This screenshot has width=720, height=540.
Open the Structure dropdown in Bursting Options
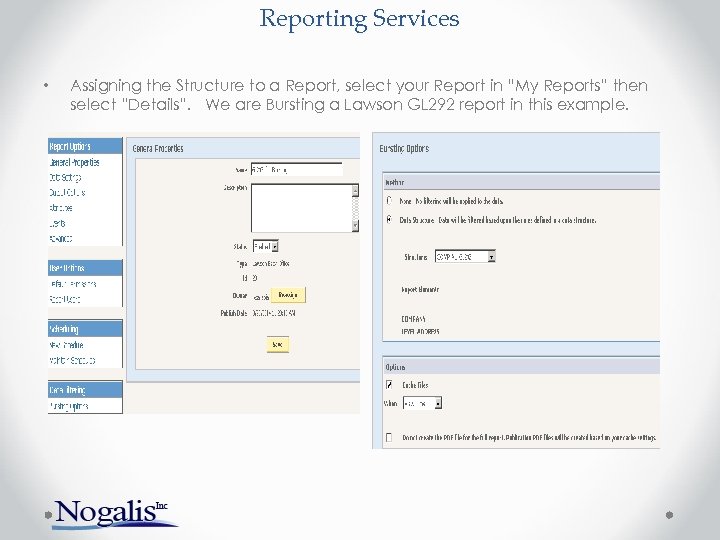[x=465, y=257]
